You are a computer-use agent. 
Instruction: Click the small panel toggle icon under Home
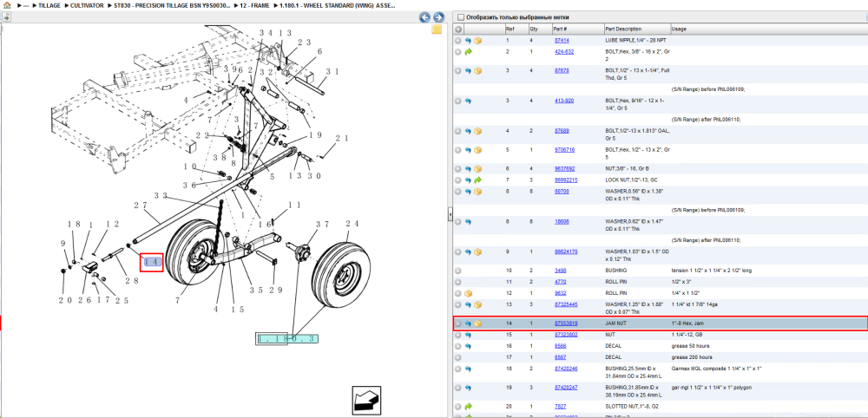tap(7, 17)
